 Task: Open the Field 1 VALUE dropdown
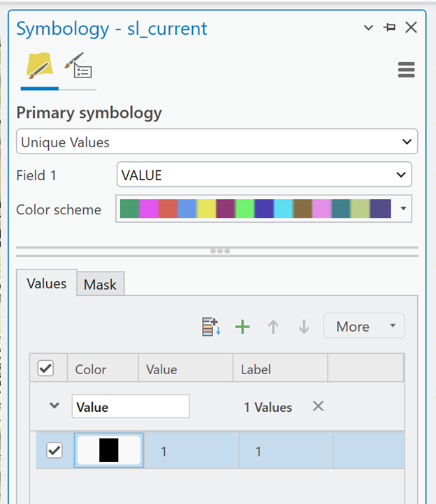tap(264, 175)
